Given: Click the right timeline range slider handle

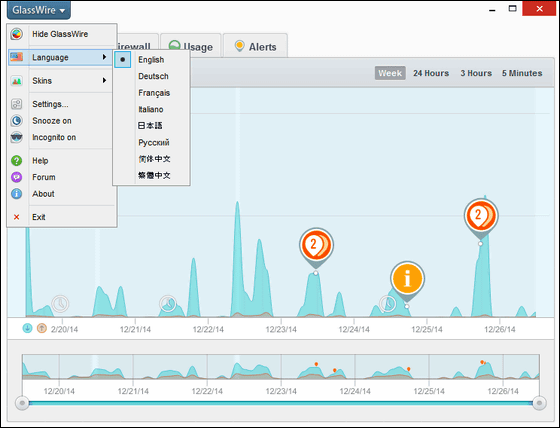Looking at the screenshot, I should coord(539,403).
